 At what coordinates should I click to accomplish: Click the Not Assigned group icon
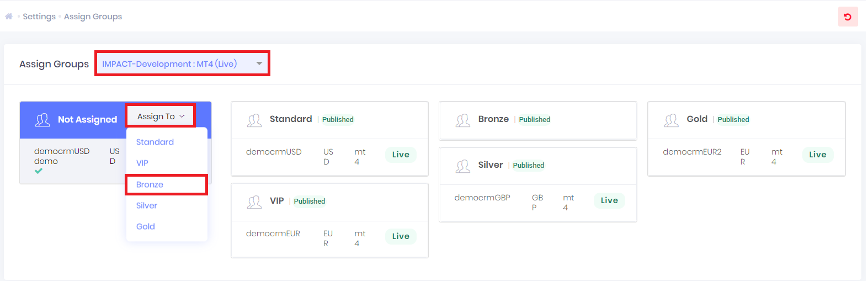(42, 120)
